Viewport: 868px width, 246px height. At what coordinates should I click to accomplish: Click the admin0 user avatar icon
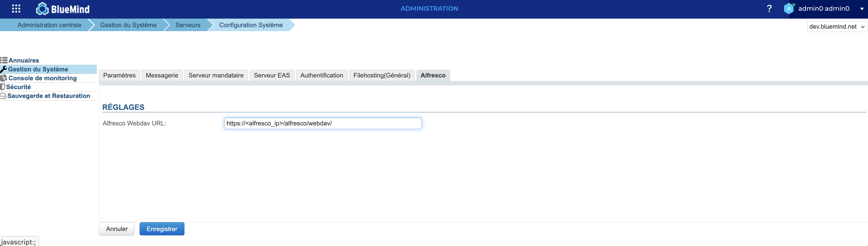789,9
